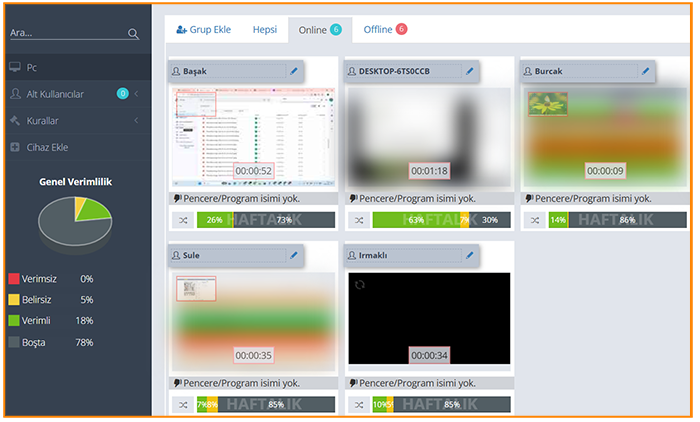Click Cihaz Ekle in sidebar
The height and width of the screenshot is (422, 700).
(x=79, y=147)
